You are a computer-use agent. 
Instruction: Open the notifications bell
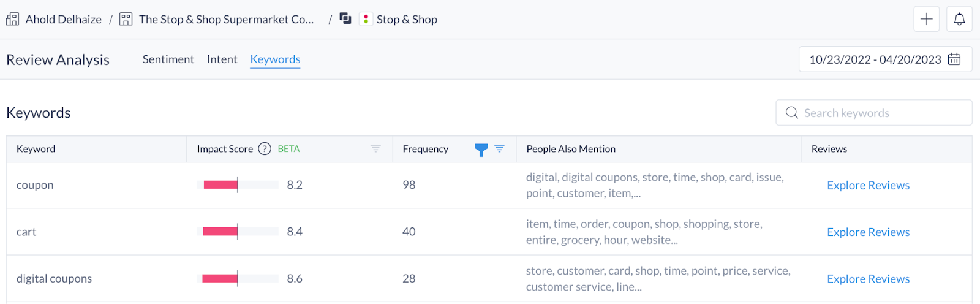(x=959, y=19)
